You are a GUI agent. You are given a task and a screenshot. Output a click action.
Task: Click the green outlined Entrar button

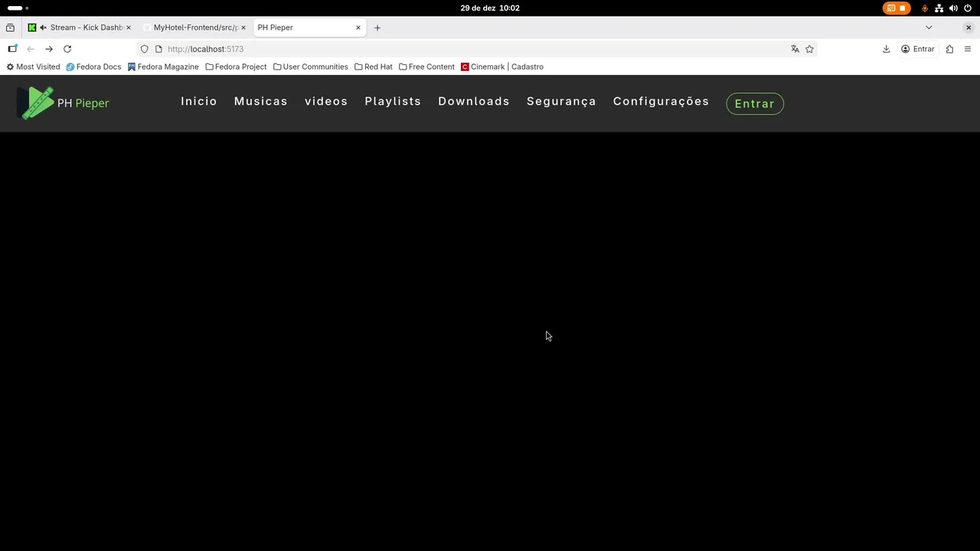pyautogui.click(x=755, y=103)
